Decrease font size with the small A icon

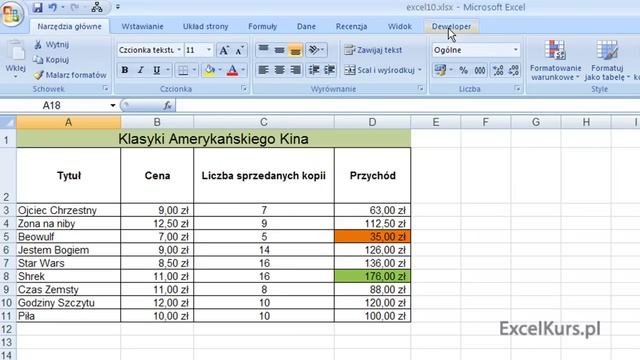click(239, 50)
